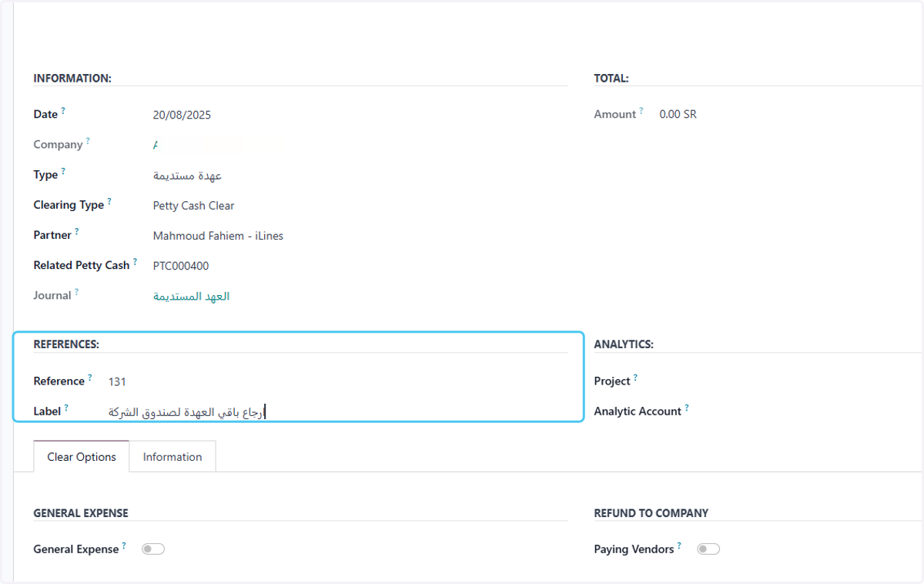Show the Journal help question mark
924x584 pixels.
(77, 291)
